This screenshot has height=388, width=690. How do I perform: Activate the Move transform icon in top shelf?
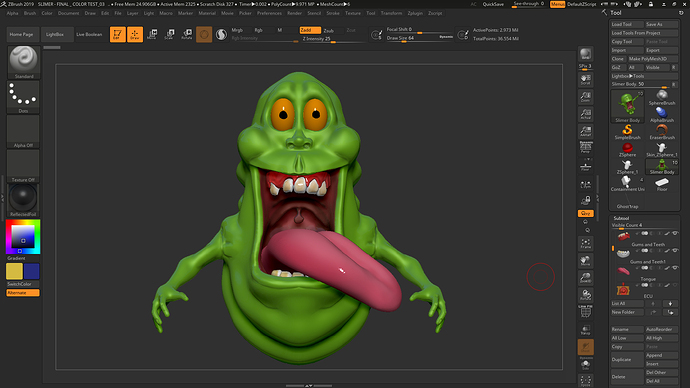(152, 34)
